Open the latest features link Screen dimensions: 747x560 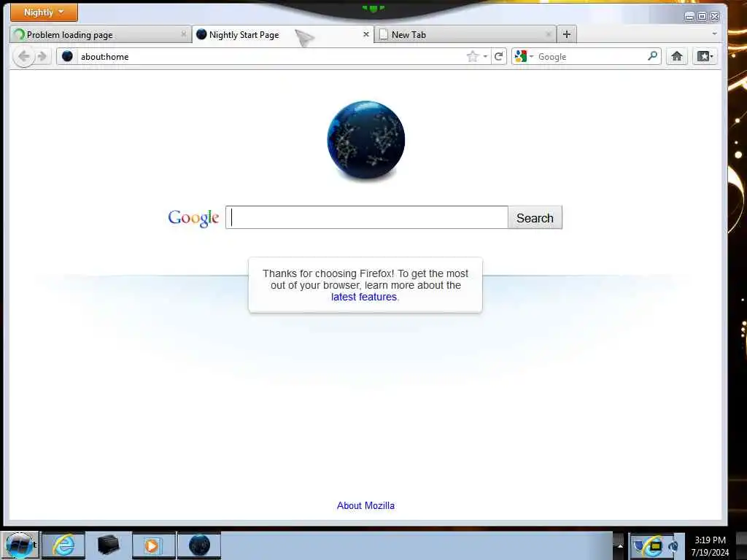point(364,297)
